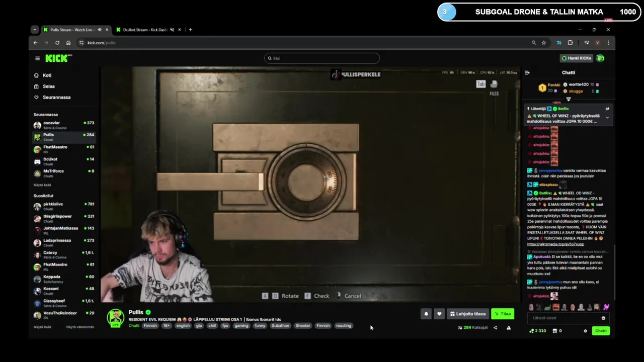Screen dimensions: 644x362
Task: Focus the Etsi search field
Action: (x=322, y=58)
